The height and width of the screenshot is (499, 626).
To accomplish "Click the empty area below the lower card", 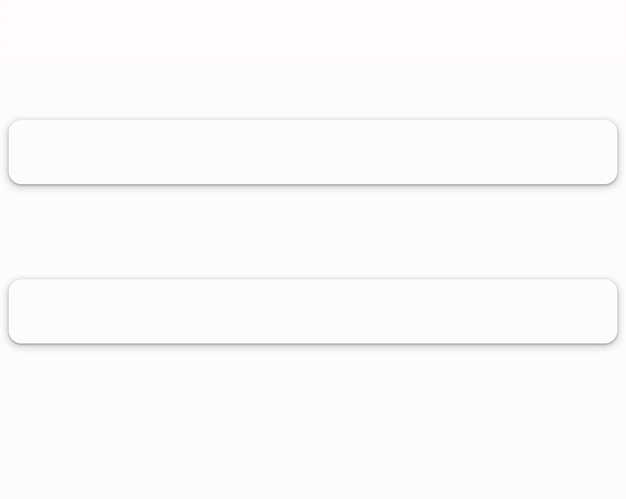I will click(313, 422).
